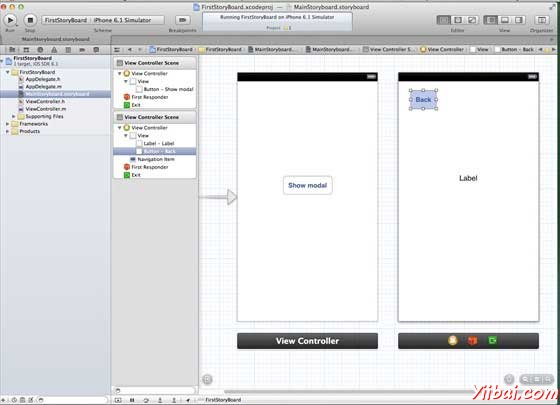This screenshot has width=560, height=405.
Task: Toggle the utilities pane visibility
Action: pyautogui.click(x=519, y=20)
